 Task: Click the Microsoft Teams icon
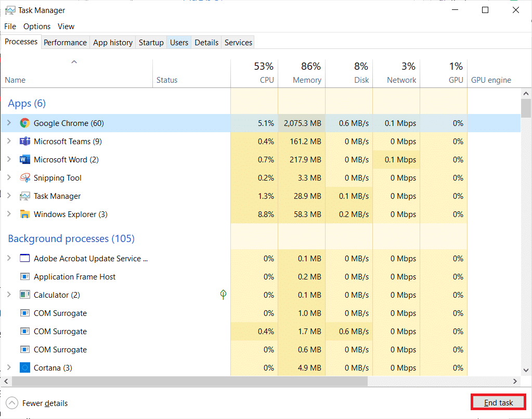pyautogui.click(x=25, y=141)
